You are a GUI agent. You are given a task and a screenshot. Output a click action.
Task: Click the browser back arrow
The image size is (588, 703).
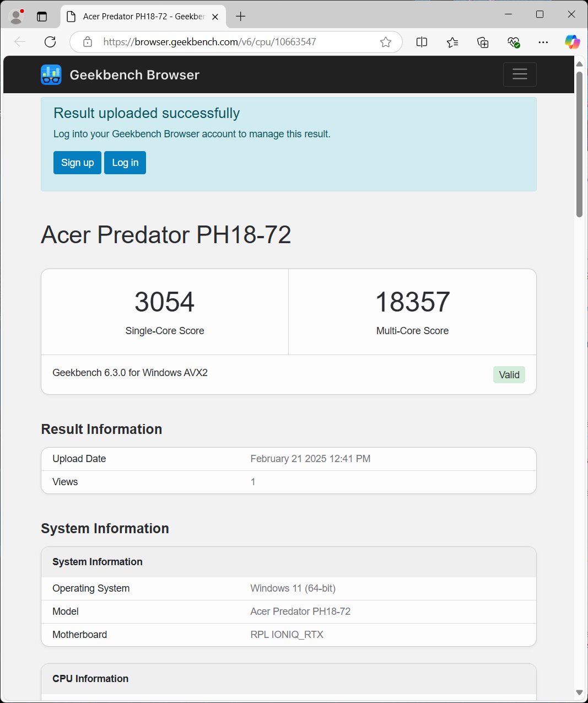click(20, 42)
